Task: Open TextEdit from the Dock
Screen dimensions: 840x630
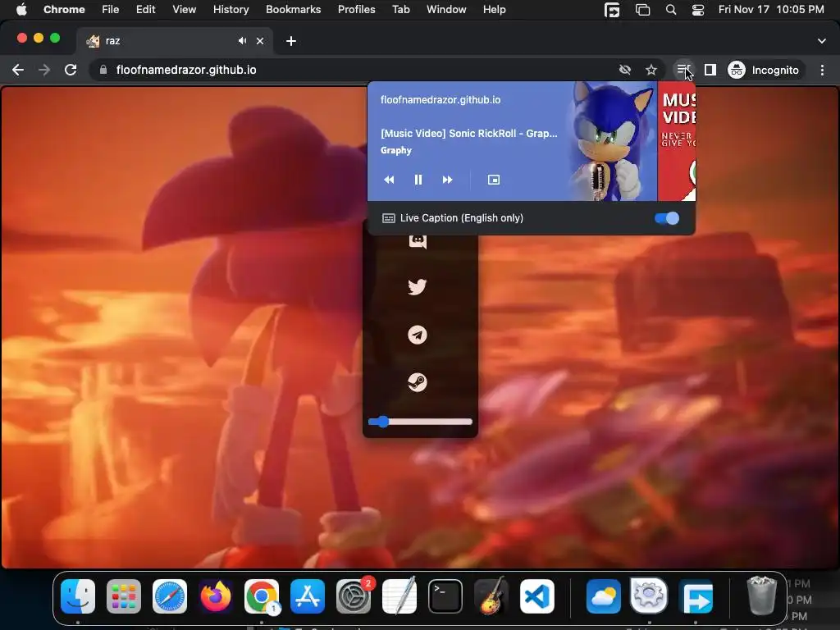Action: point(399,596)
